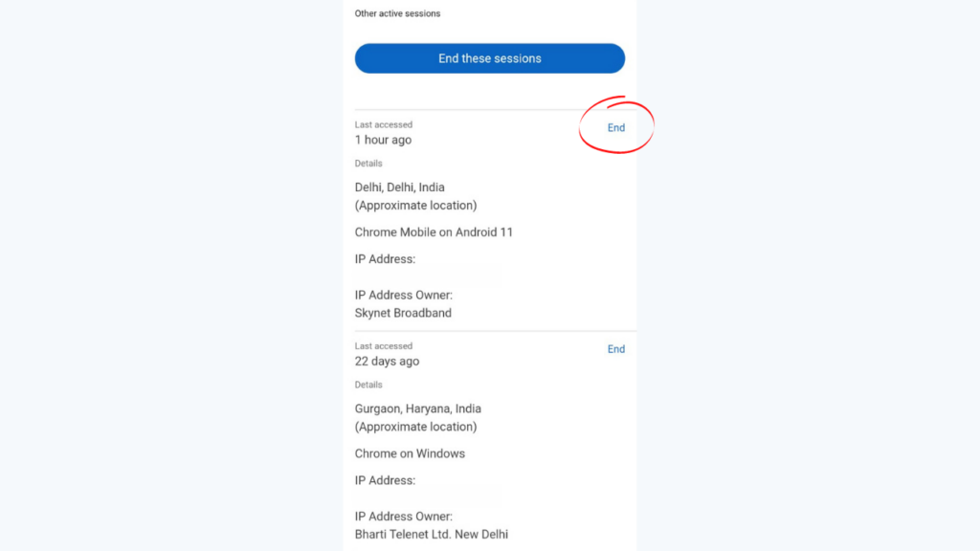This screenshot has width=980, height=551.
Task: End the Gurgaon session from 22 days ago
Action: pyautogui.click(x=615, y=348)
